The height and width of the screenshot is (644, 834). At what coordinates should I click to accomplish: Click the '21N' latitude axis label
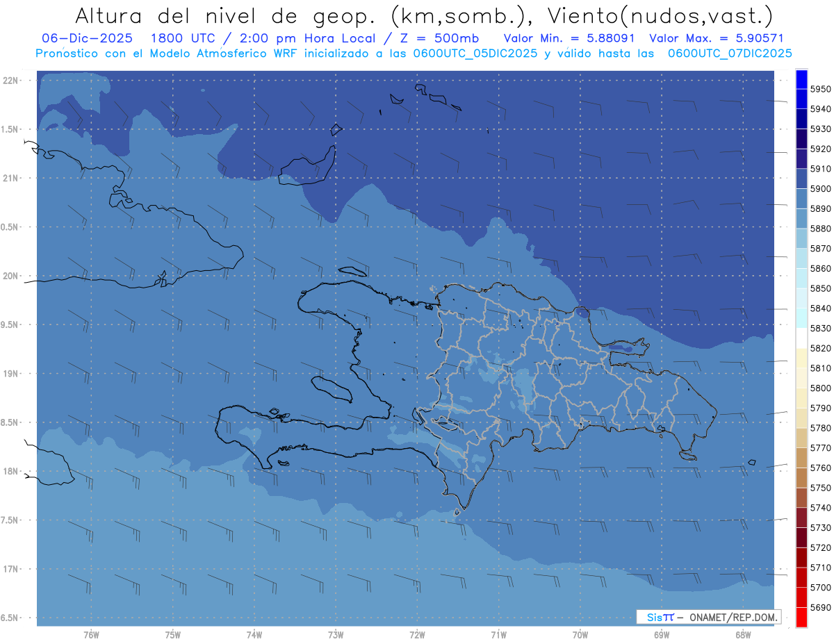(10, 179)
